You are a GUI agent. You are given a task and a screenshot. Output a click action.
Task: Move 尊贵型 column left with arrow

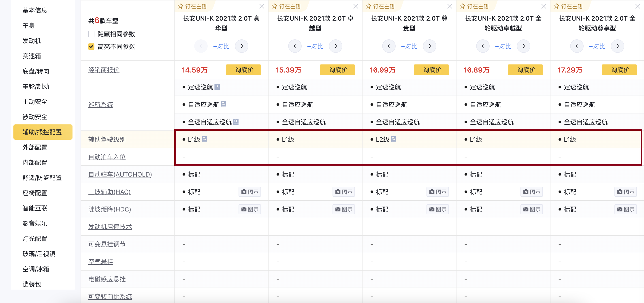[x=389, y=46]
